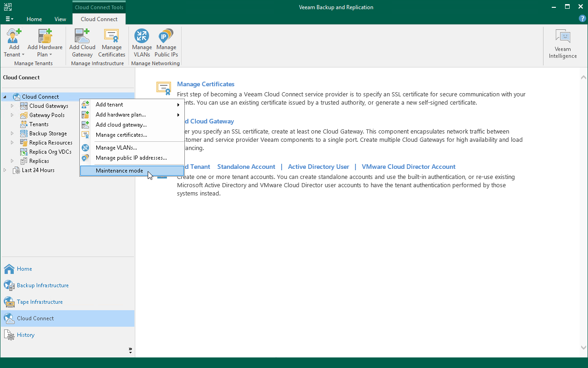
Task: Expand the Gateway Pools tree node
Action: coord(12,115)
